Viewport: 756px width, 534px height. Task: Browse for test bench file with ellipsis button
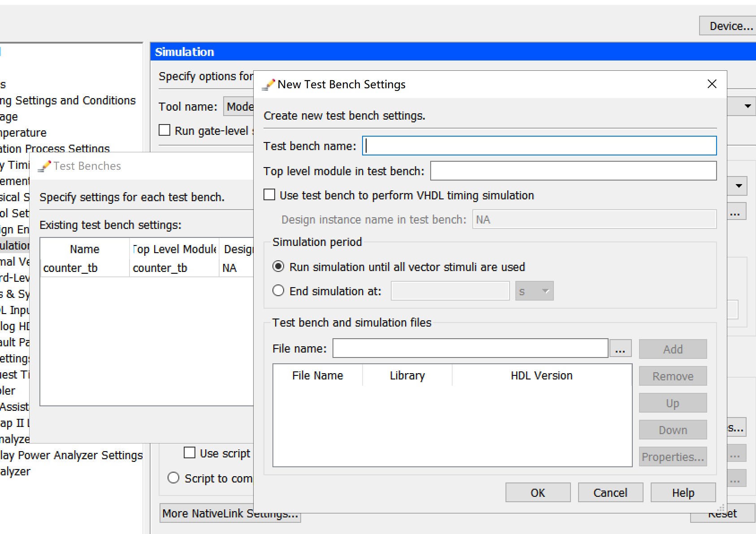point(620,349)
